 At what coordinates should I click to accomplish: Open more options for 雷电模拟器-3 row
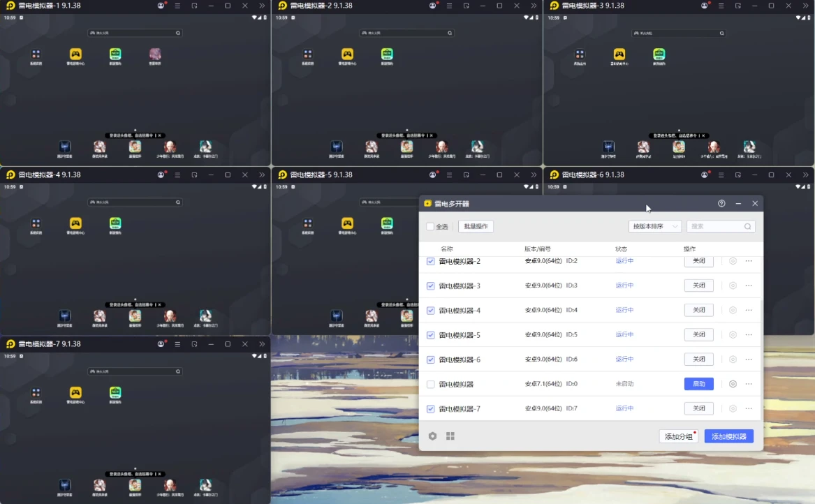pyautogui.click(x=749, y=286)
